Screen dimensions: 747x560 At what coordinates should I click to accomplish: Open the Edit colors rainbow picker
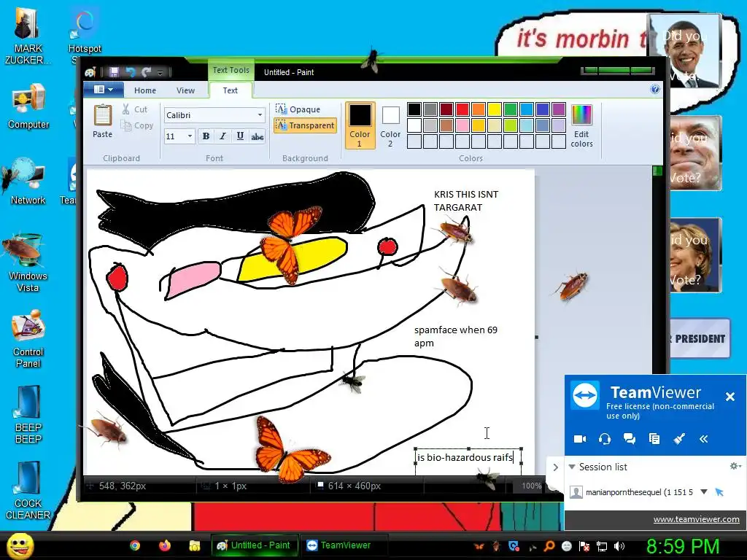tap(581, 127)
